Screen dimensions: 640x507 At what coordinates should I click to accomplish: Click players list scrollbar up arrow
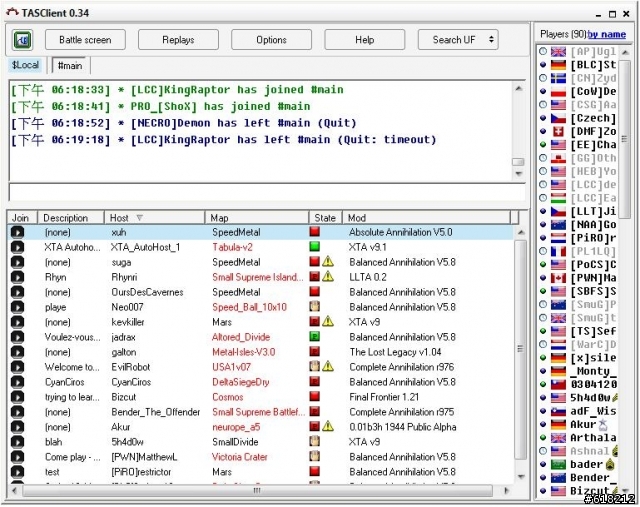click(x=625, y=52)
